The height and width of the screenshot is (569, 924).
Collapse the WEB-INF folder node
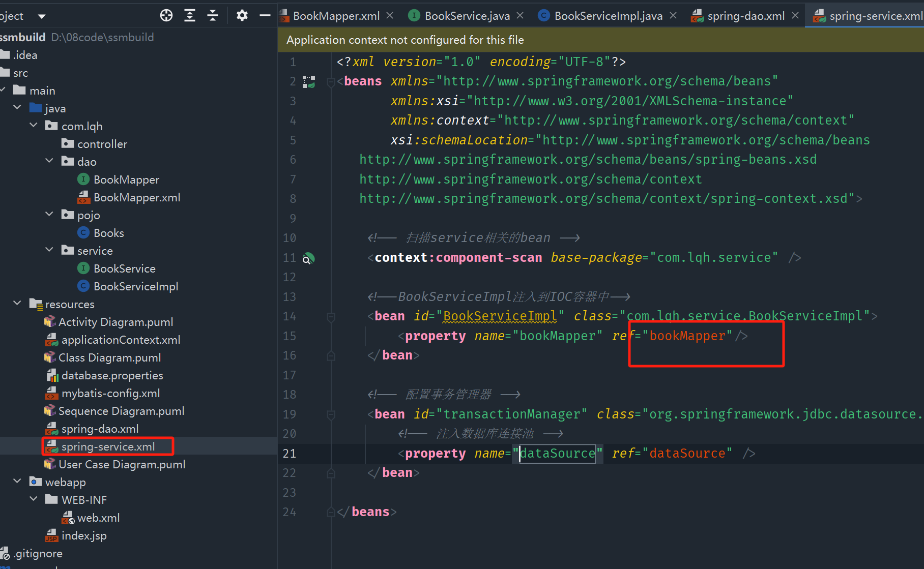[x=34, y=499]
